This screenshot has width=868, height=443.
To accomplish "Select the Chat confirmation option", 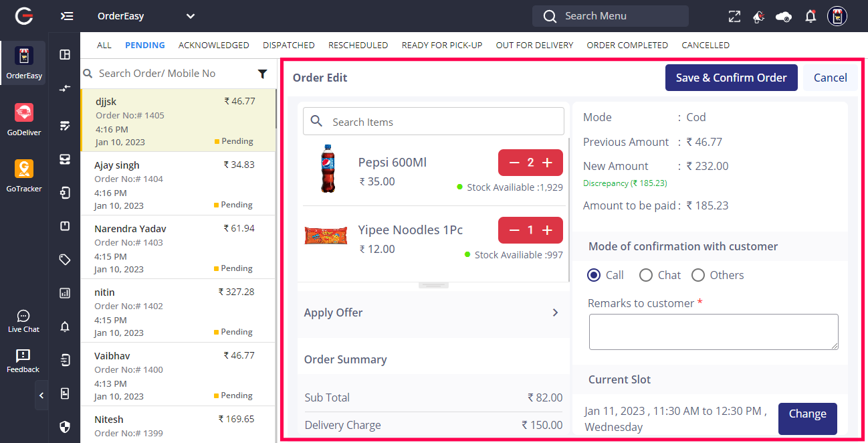I will click(646, 275).
